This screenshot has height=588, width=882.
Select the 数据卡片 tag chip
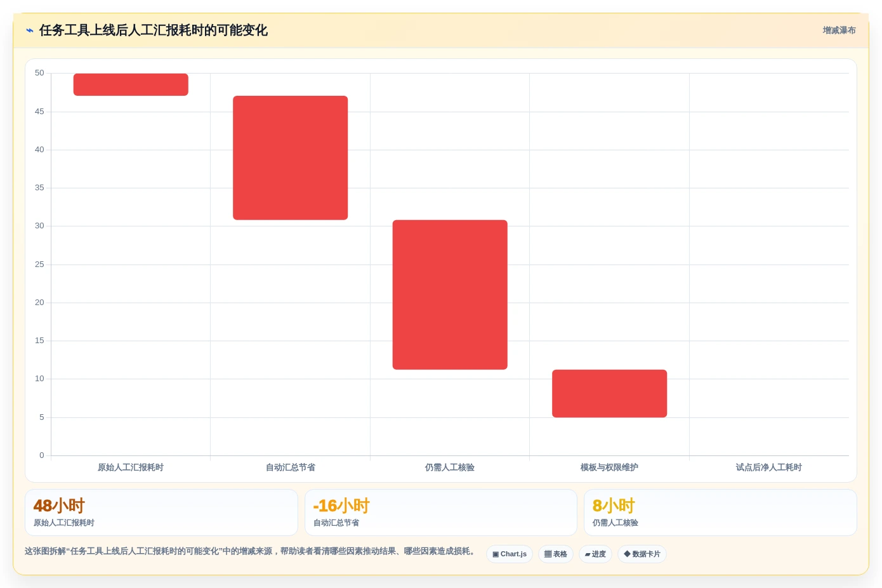pos(642,554)
